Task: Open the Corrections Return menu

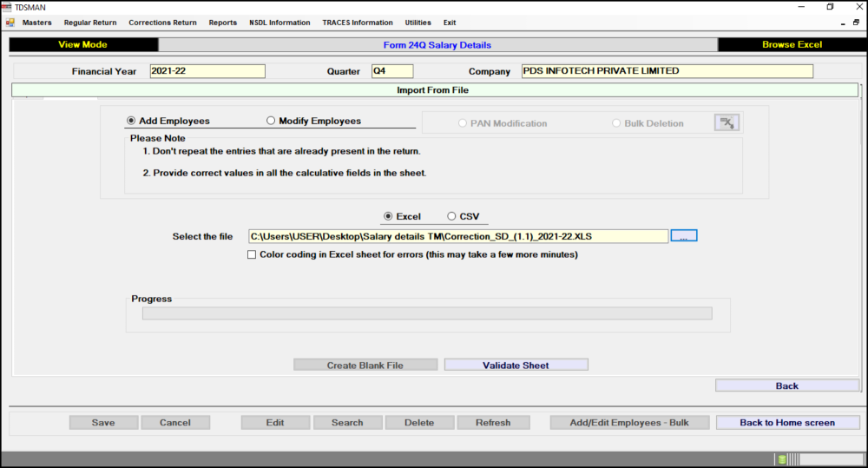Action: (x=163, y=23)
